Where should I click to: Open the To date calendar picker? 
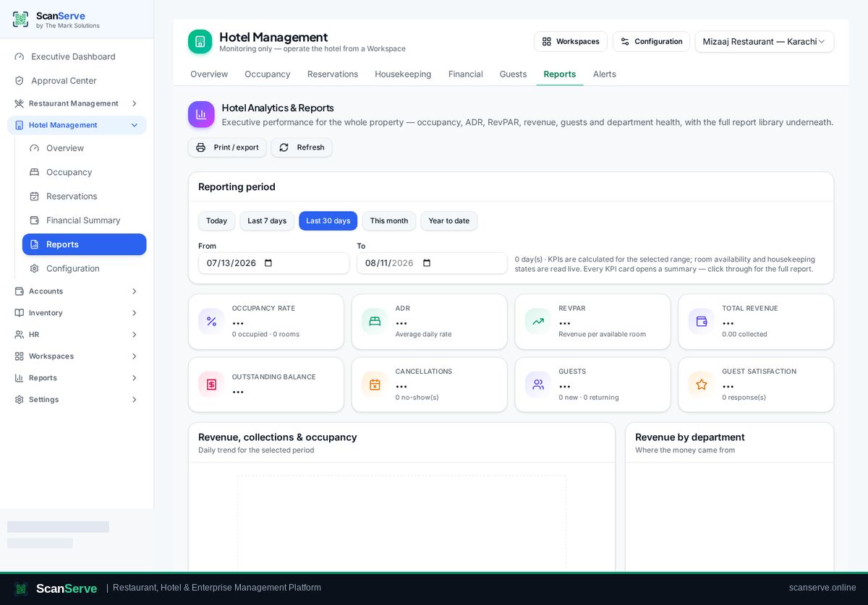[x=427, y=263]
